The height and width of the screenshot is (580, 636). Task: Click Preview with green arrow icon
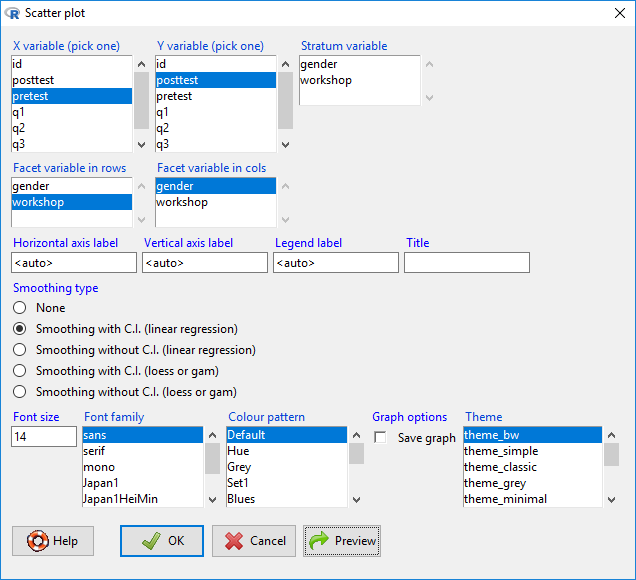pos(342,541)
